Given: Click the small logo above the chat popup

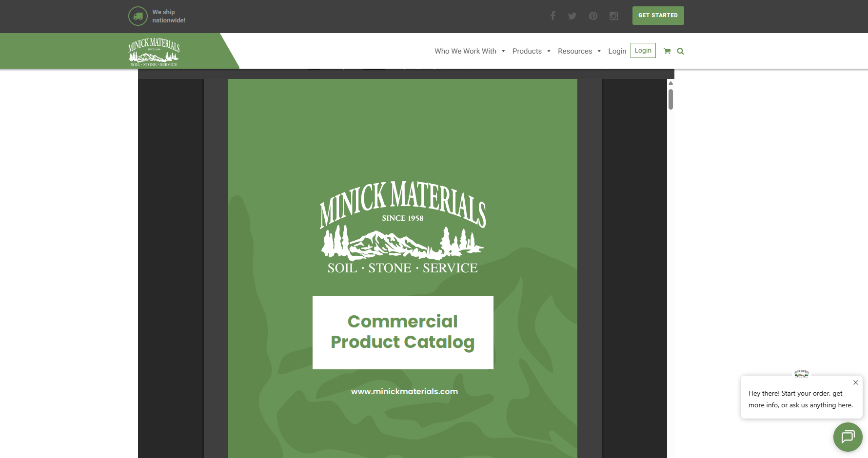Looking at the screenshot, I should click(802, 374).
